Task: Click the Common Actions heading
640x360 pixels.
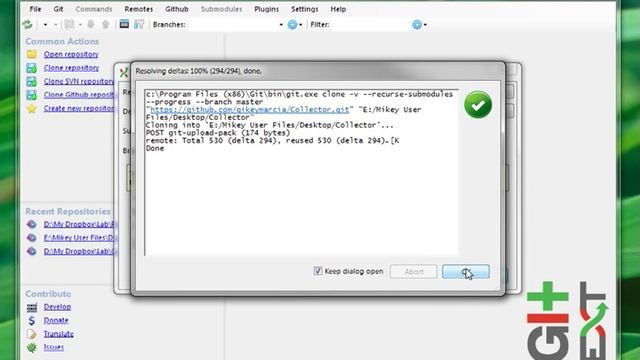Action: pyautogui.click(x=62, y=41)
